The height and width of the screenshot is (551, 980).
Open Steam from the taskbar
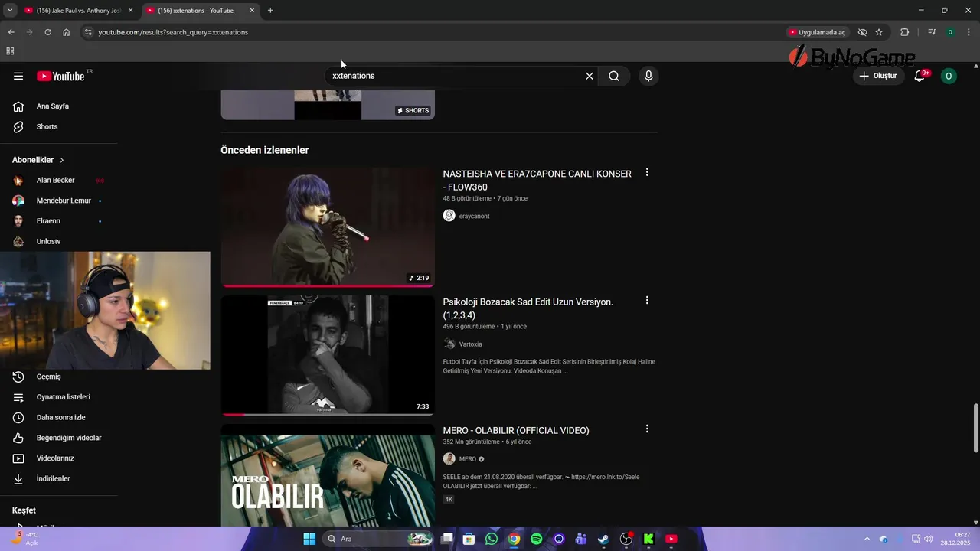pyautogui.click(x=604, y=539)
